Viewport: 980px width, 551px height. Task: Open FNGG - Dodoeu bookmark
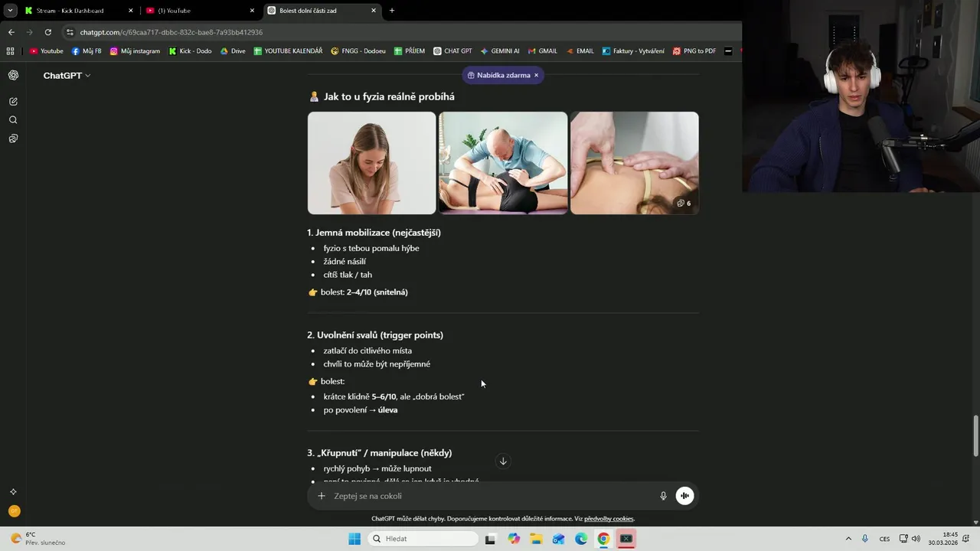tap(358, 51)
